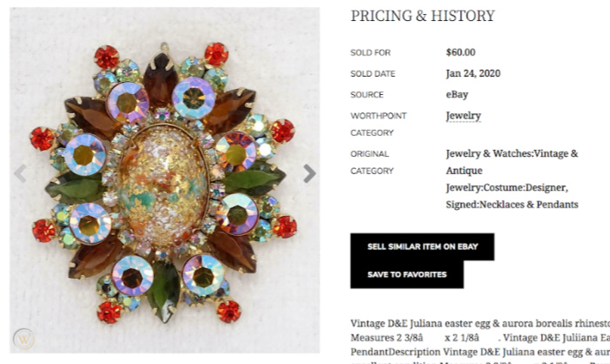Save this item to favorites
Viewport: 610px width, 364px height.
coord(407,274)
